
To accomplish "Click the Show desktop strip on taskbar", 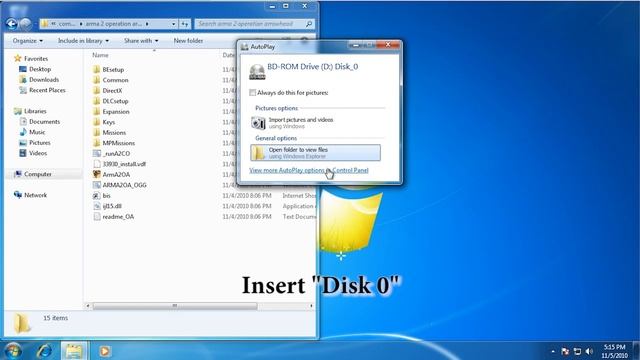I will coord(636,351).
